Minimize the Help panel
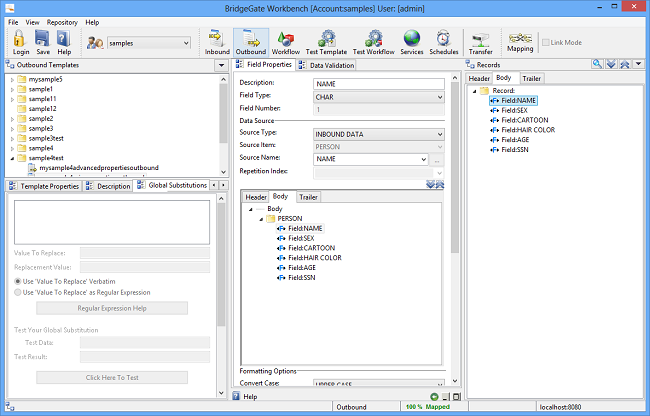The width and height of the screenshot is (650, 416). (x=446, y=397)
